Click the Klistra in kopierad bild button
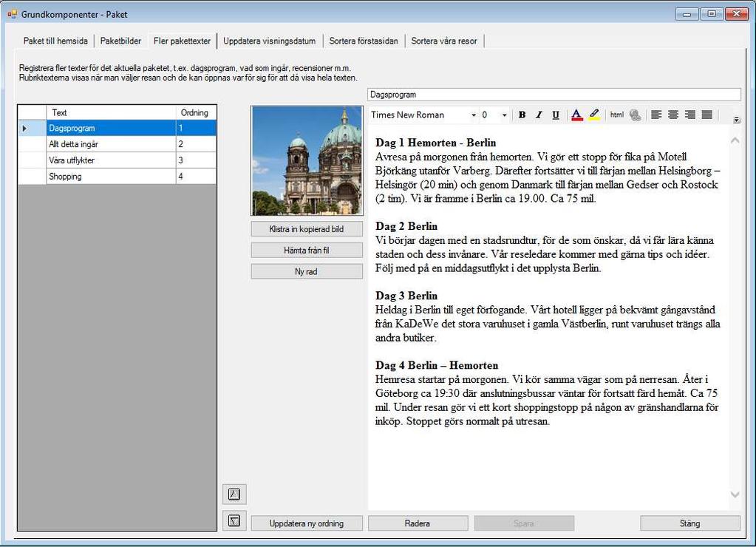The width and height of the screenshot is (756, 547). [307, 229]
